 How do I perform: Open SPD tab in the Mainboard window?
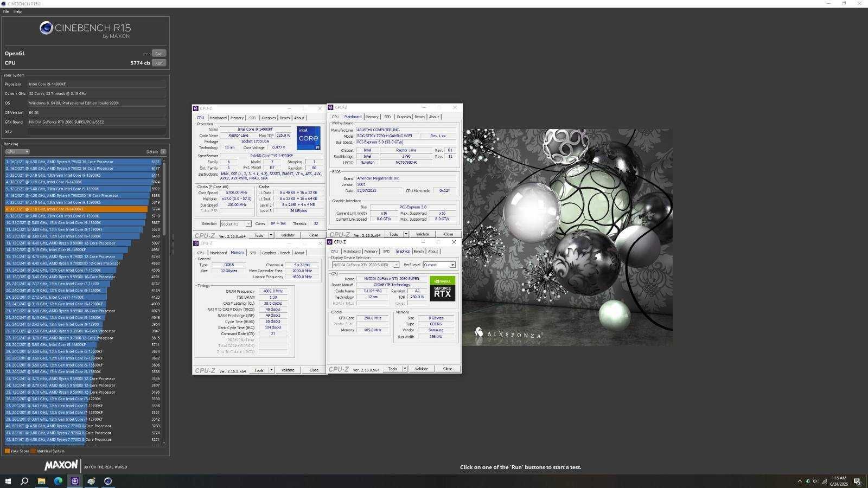387,117
